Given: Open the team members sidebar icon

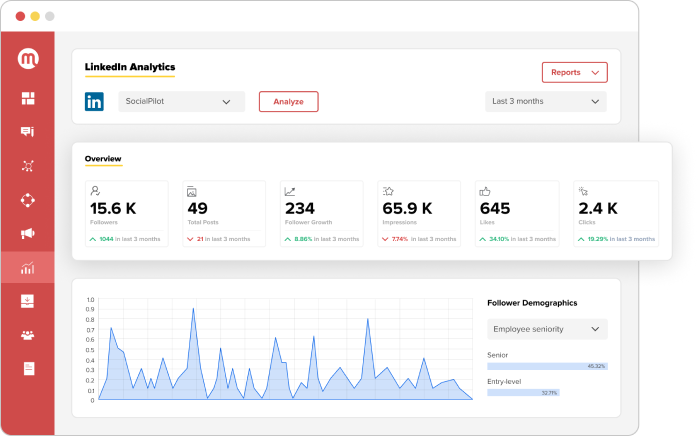Looking at the screenshot, I should pyautogui.click(x=28, y=335).
